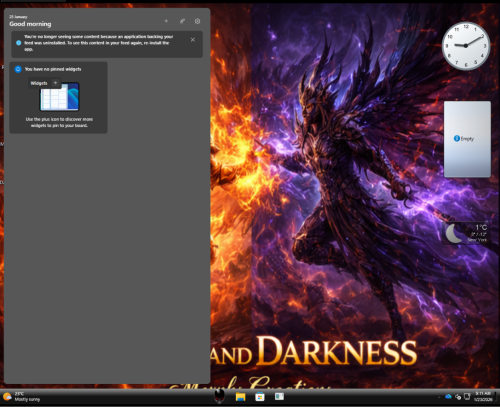
Task: Click the pin icon in widgets header
Action: point(182,21)
